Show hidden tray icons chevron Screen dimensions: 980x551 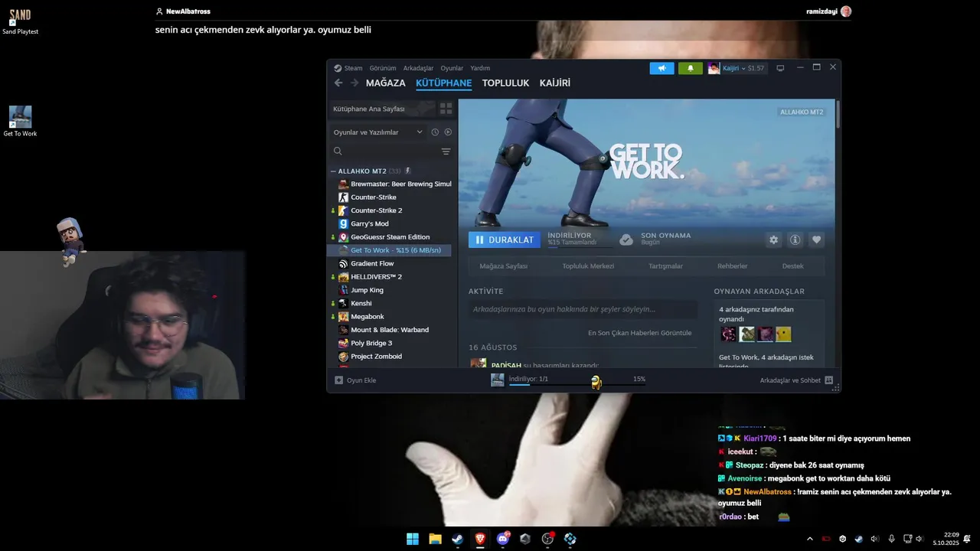810,539
